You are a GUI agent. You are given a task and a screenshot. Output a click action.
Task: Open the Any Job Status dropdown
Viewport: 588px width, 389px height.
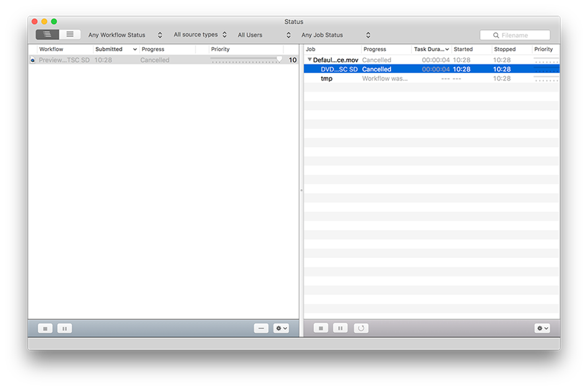pos(335,35)
